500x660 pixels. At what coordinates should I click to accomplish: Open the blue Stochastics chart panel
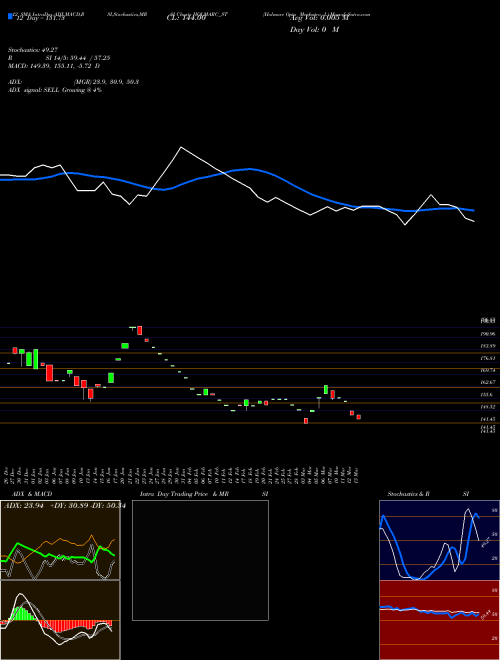click(x=439, y=540)
